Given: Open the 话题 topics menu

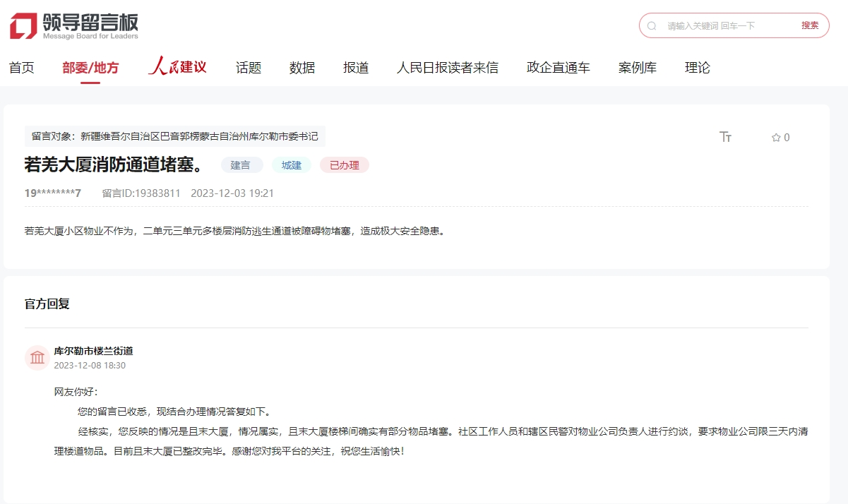Looking at the screenshot, I should click(249, 68).
